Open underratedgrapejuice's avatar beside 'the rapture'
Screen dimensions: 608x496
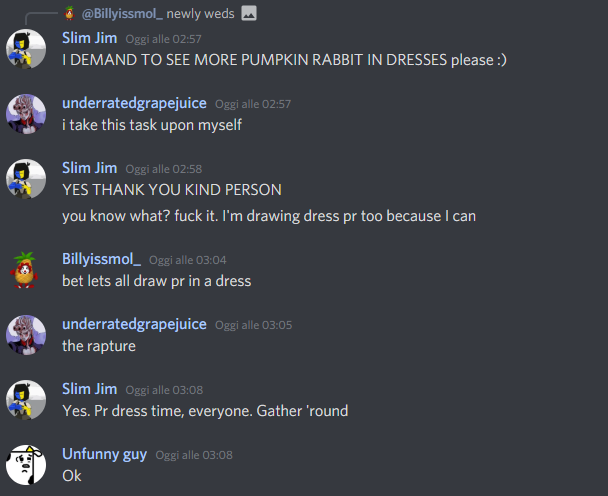click(x=26, y=335)
